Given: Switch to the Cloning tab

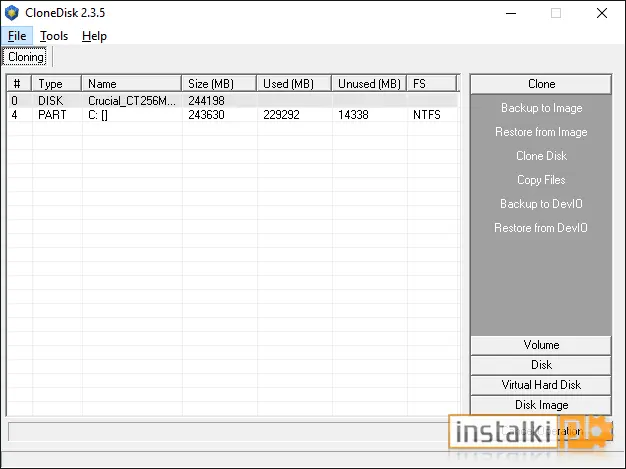Looking at the screenshot, I should (x=26, y=57).
